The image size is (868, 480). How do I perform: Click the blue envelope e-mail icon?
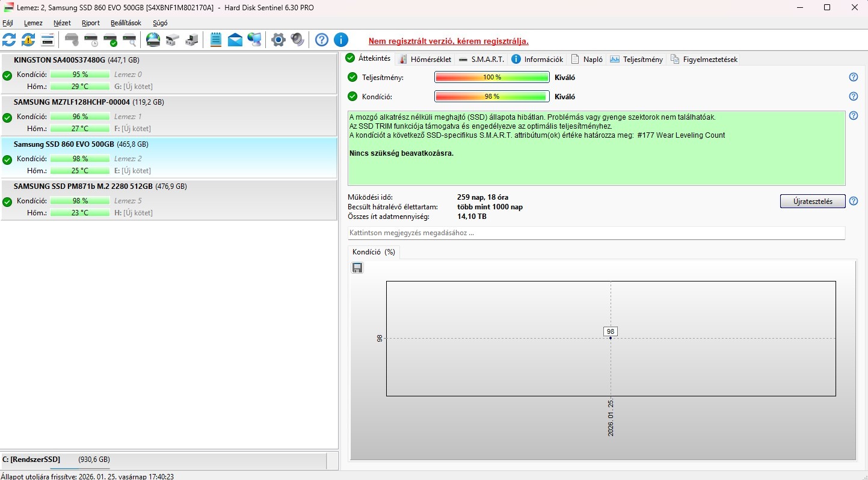(x=235, y=40)
